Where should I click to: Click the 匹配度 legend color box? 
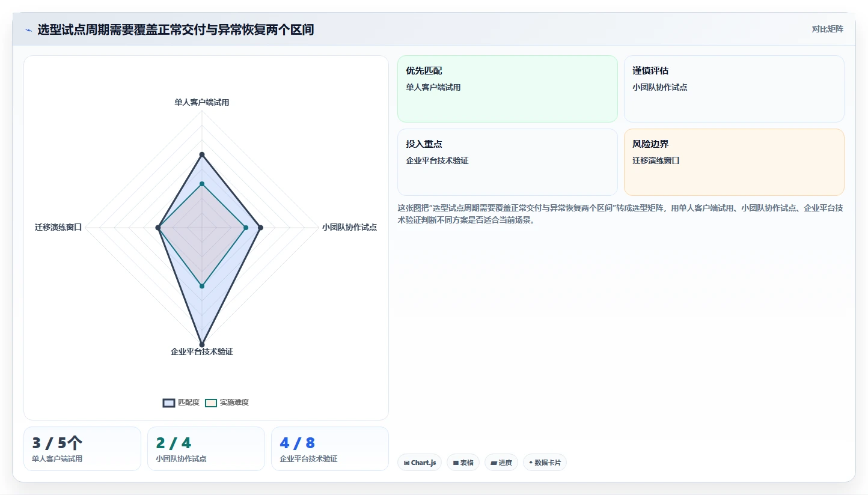coord(169,402)
